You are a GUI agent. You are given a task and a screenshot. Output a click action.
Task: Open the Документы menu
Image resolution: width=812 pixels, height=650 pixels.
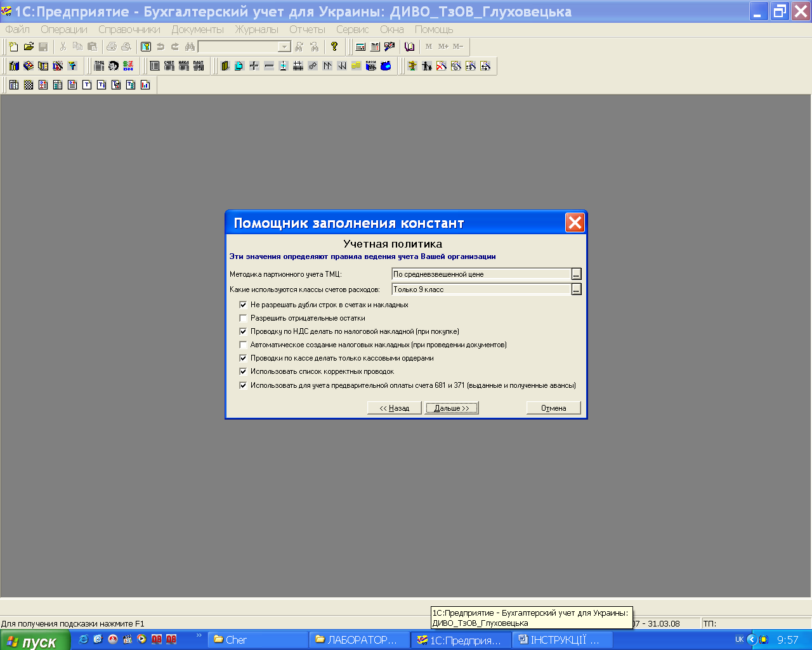coord(198,29)
